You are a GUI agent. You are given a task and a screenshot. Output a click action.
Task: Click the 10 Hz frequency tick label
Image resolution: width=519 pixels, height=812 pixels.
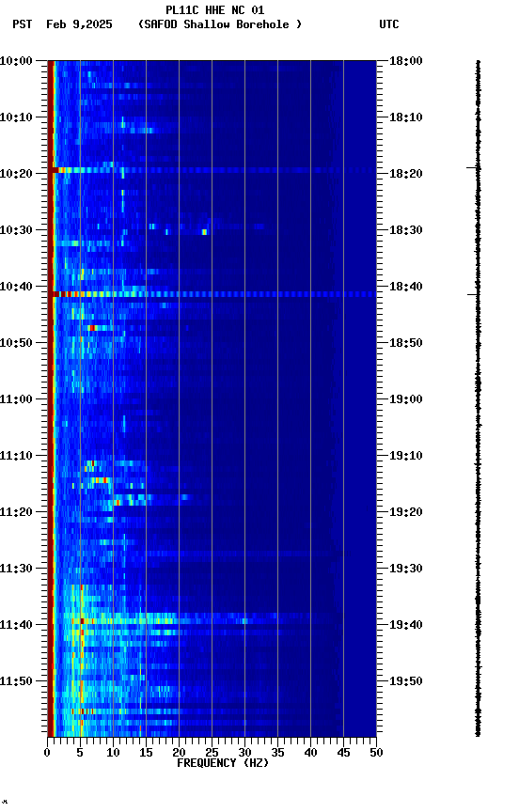coord(113,753)
